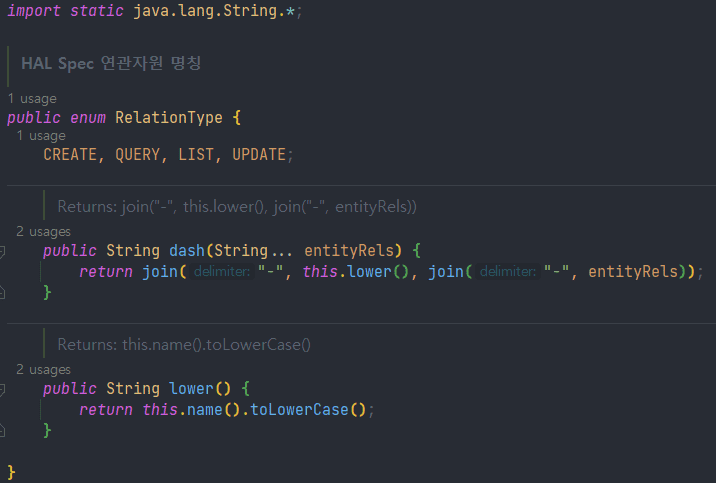Click the 'enum' keyword in the RelationType declaration
The image size is (716, 483).
[88, 118]
